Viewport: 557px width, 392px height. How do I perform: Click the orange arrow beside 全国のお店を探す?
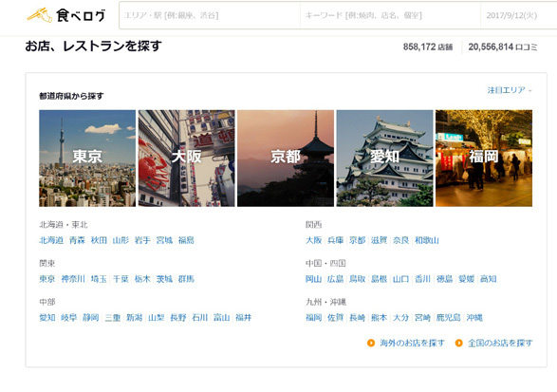pyautogui.click(x=458, y=343)
